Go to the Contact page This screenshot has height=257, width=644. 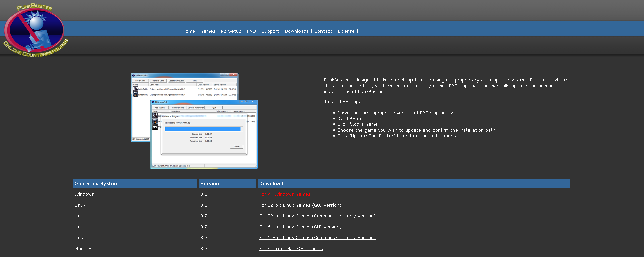click(x=323, y=31)
